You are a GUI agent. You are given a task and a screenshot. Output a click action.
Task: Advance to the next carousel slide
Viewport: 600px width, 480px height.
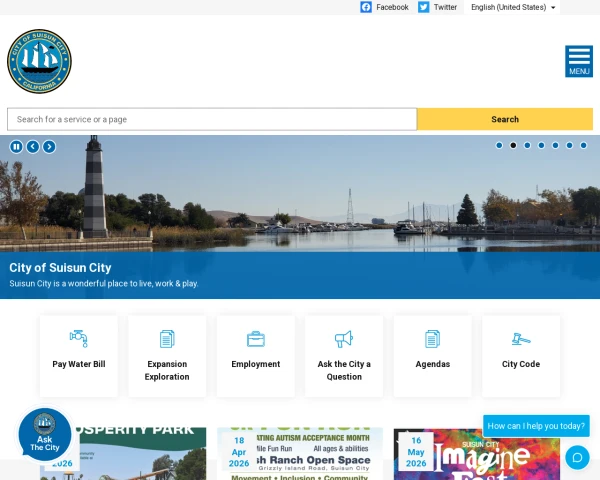(49, 146)
